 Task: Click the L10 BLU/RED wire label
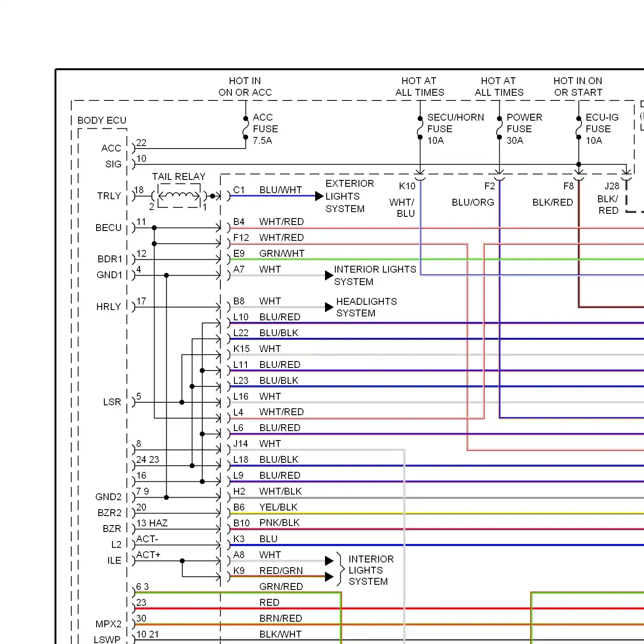(x=267, y=317)
